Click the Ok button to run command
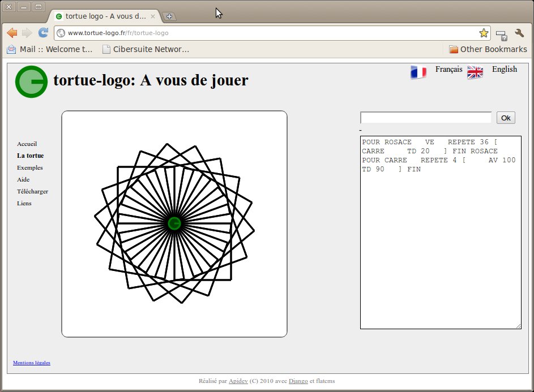 pyautogui.click(x=506, y=118)
